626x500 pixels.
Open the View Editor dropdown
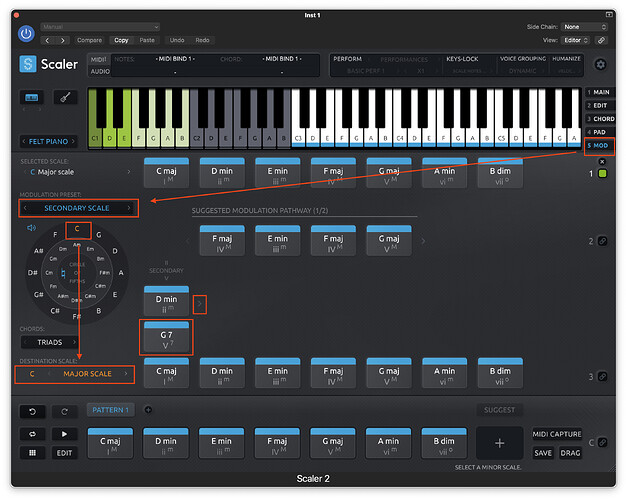coord(575,40)
